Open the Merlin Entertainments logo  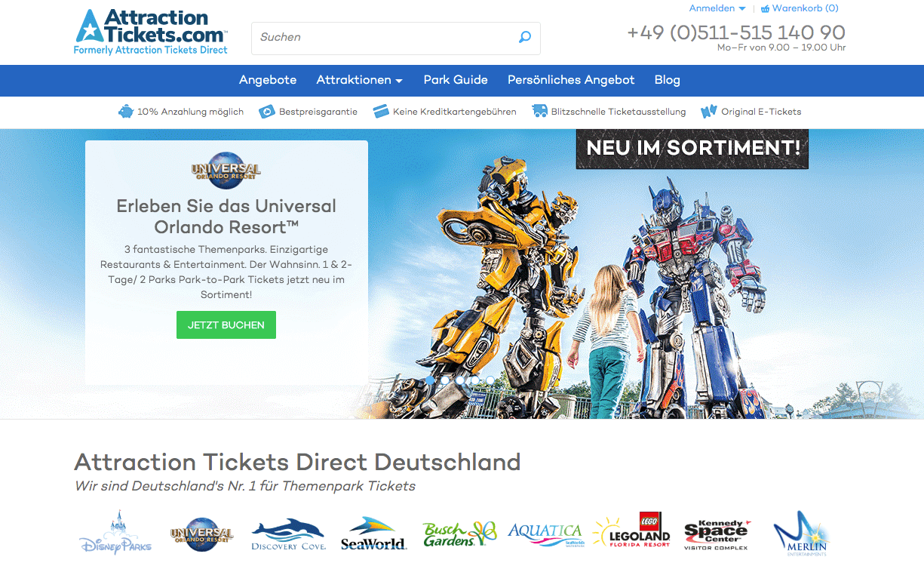click(x=800, y=534)
